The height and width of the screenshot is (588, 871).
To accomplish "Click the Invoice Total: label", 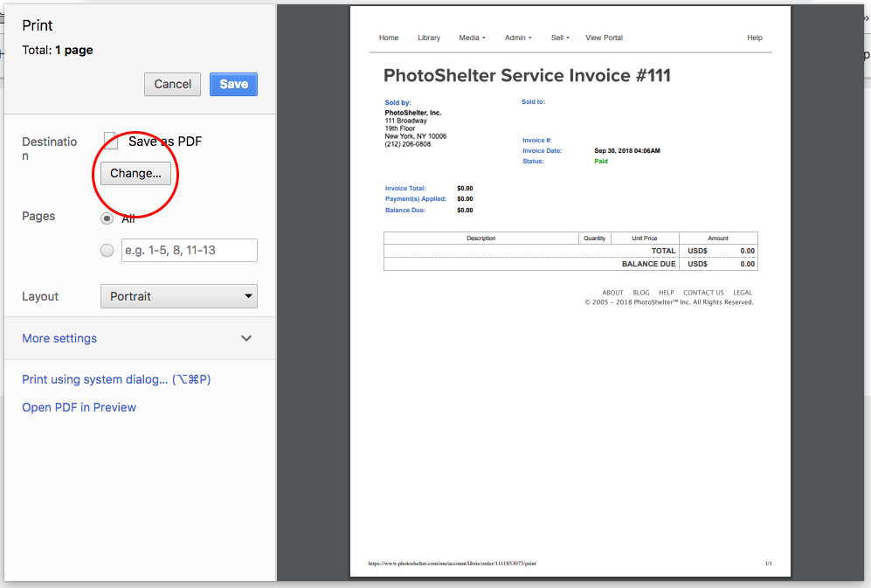I will 405,189.
